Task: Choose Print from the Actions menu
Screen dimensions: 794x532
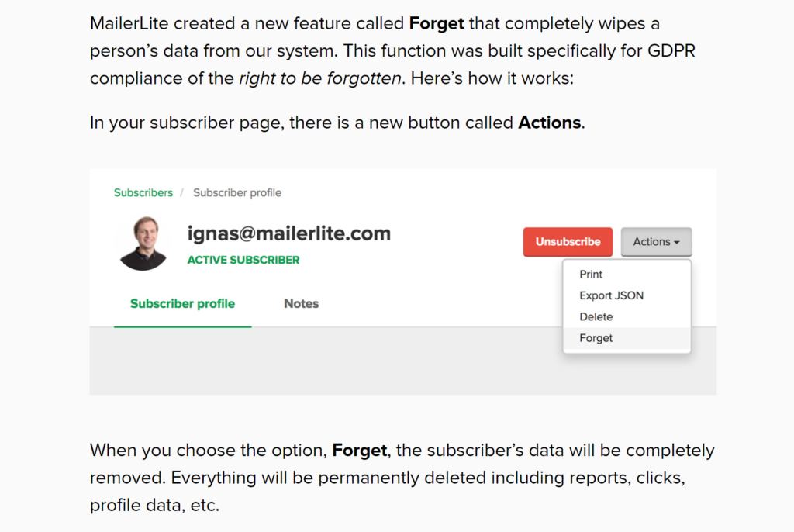Action: [x=591, y=275]
